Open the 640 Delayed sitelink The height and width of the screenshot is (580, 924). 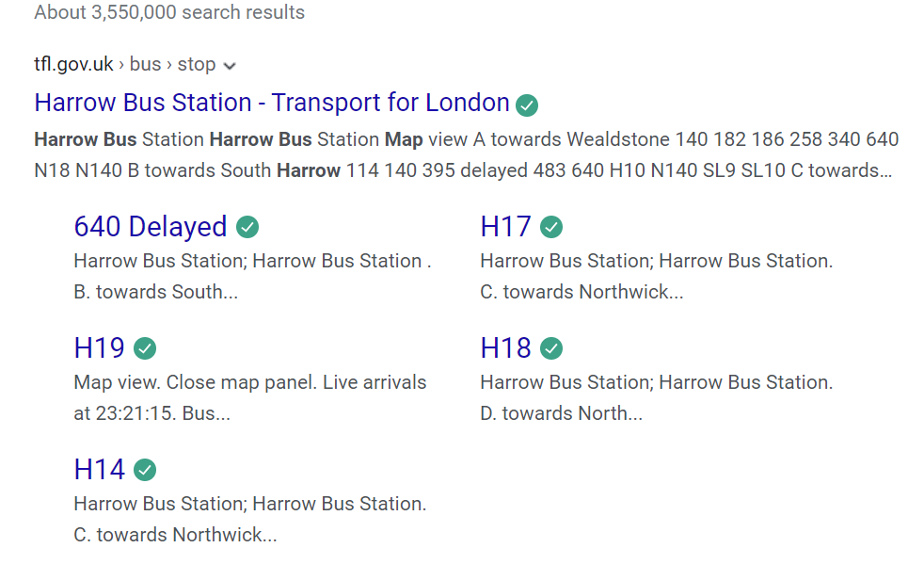pos(151,227)
